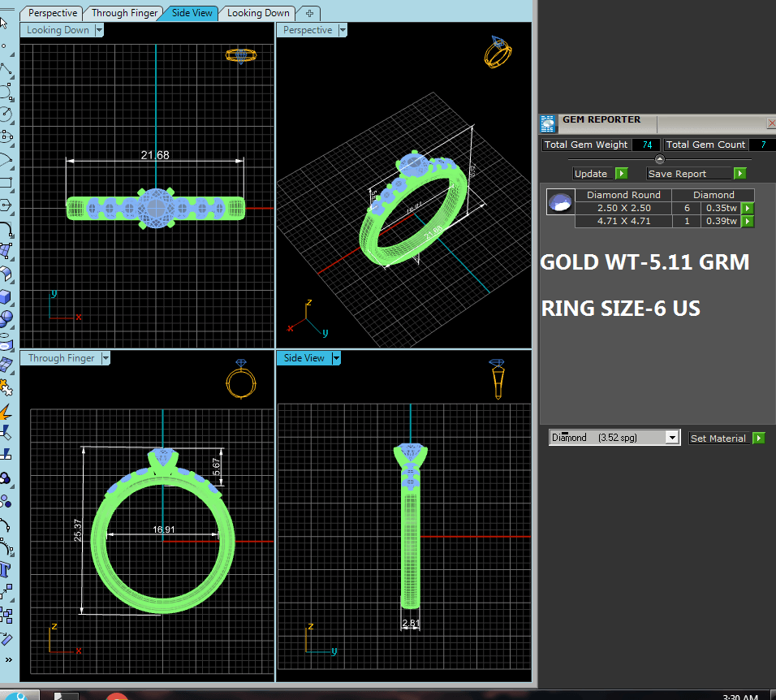Click the Set Material button
776x700 pixels.
point(718,439)
